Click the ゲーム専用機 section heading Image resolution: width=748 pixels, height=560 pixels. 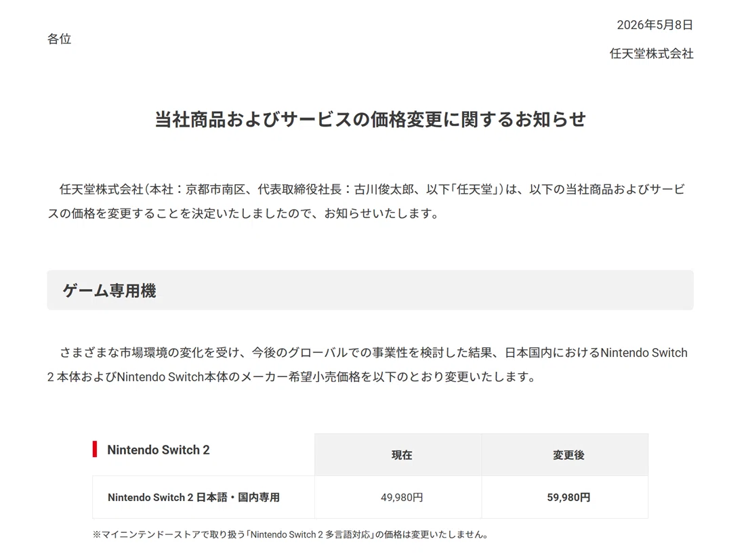109,290
